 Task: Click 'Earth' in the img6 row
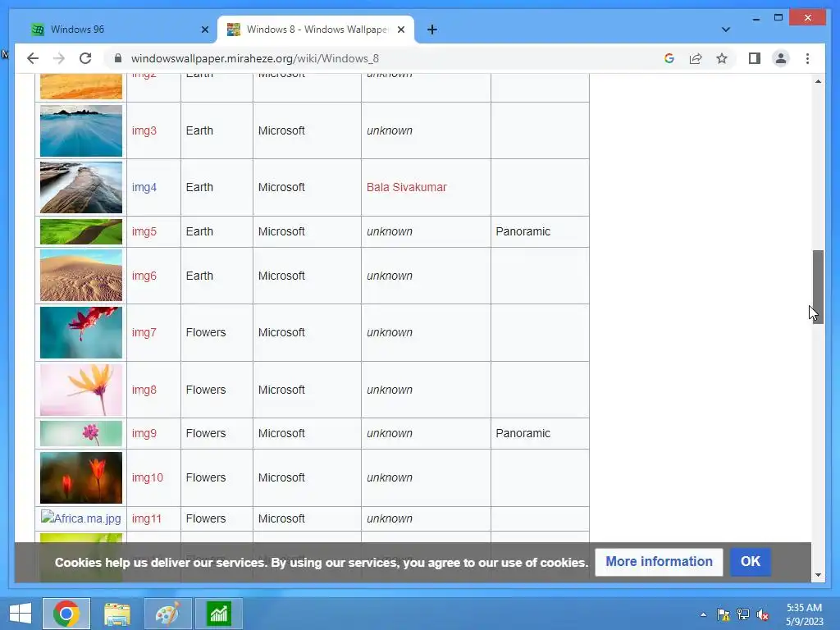click(199, 276)
